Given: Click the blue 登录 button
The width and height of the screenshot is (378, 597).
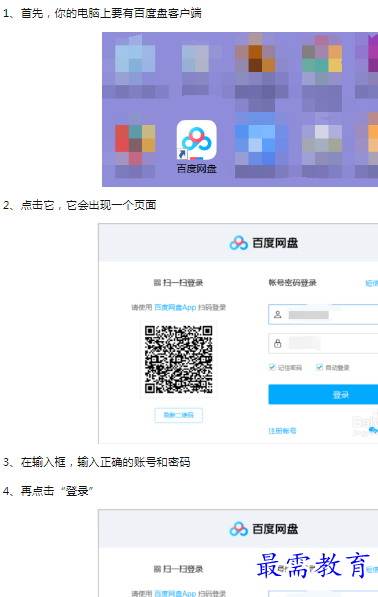Looking at the screenshot, I should pos(323,394).
